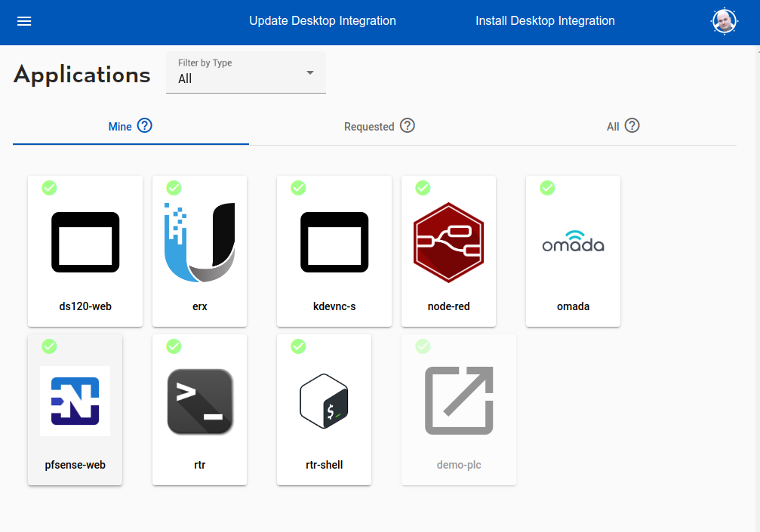
Task: Open the rtr terminal application icon
Action: (199, 401)
